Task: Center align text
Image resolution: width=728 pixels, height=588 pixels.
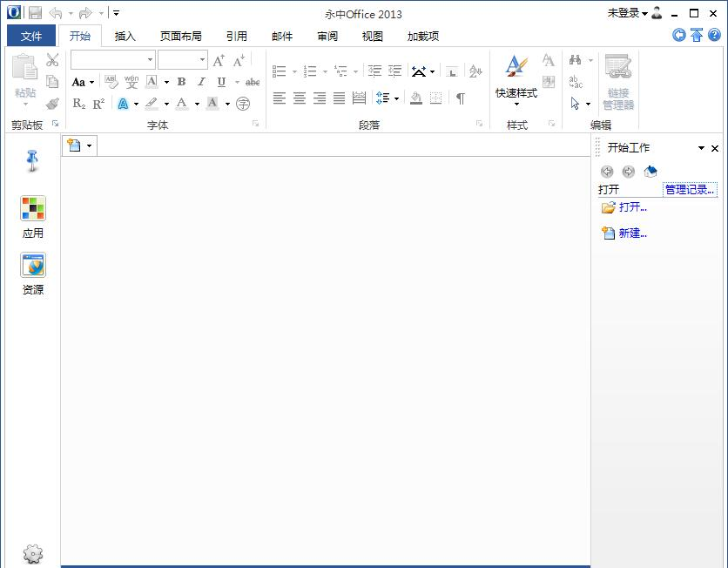Action: pyautogui.click(x=300, y=98)
